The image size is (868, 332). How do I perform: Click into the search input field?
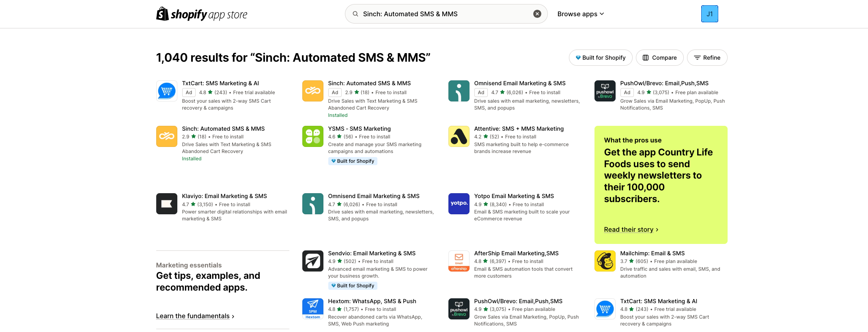(x=446, y=14)
